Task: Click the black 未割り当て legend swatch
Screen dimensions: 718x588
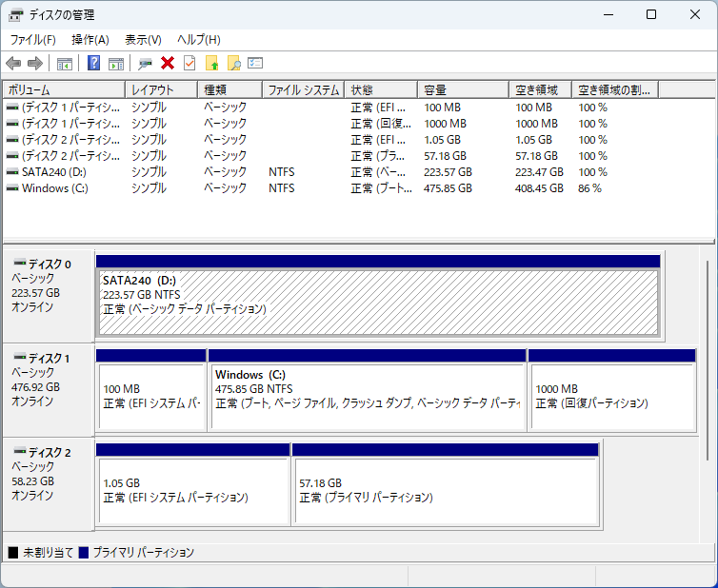Action: [13, 552]
